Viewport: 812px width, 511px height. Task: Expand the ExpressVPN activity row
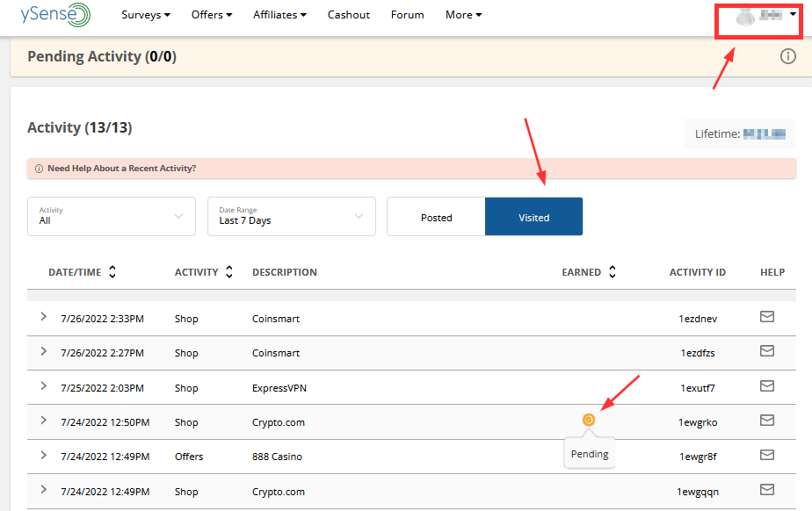click(44, 386)
